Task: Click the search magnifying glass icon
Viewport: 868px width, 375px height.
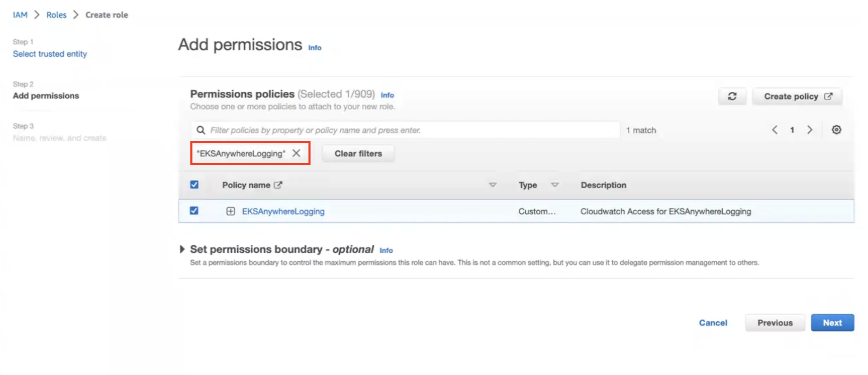Action: click(201, 130)
